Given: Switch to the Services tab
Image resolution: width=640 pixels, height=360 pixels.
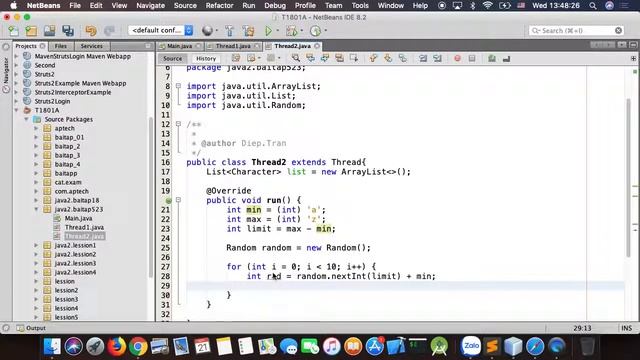Looking at the screenshot, I should pos(91,46).
